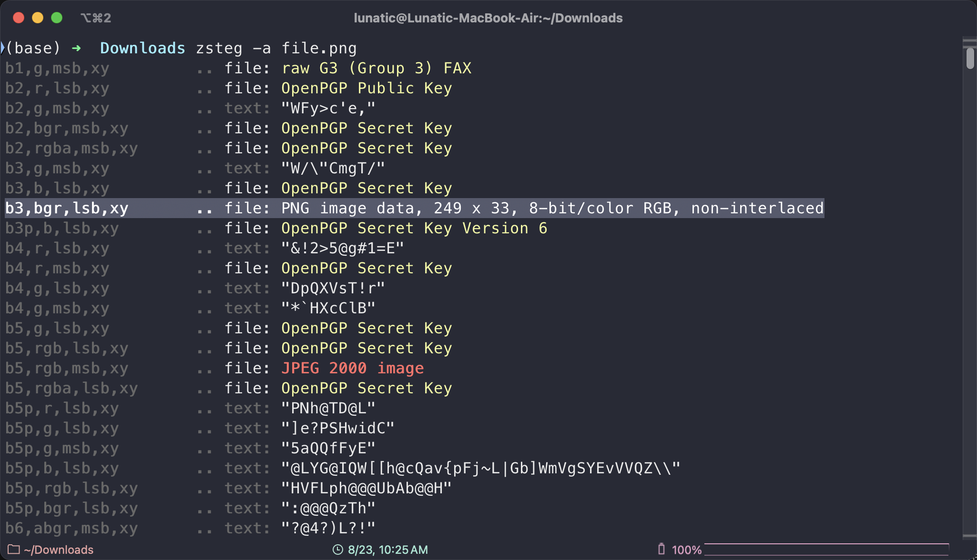
Task: Click the zsteg -a file.png command text
Action: (276, 48)
